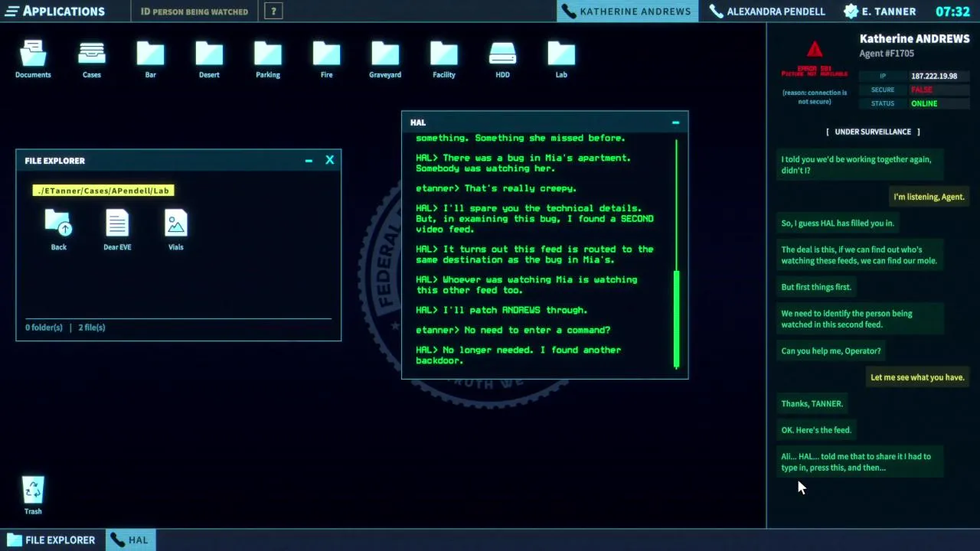Click the File Explorer path bar
The height and width of the screenshot is (551, 980).
pyautogui.click(x=103, y=191)
